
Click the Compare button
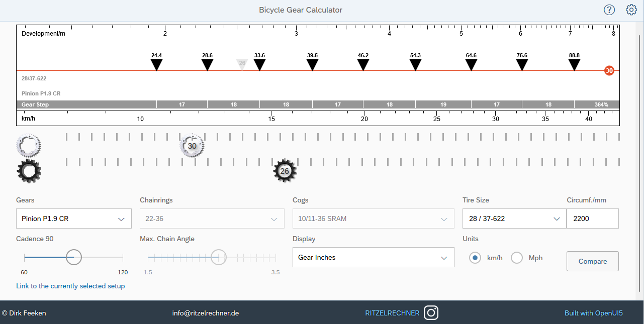click(593, 261)
